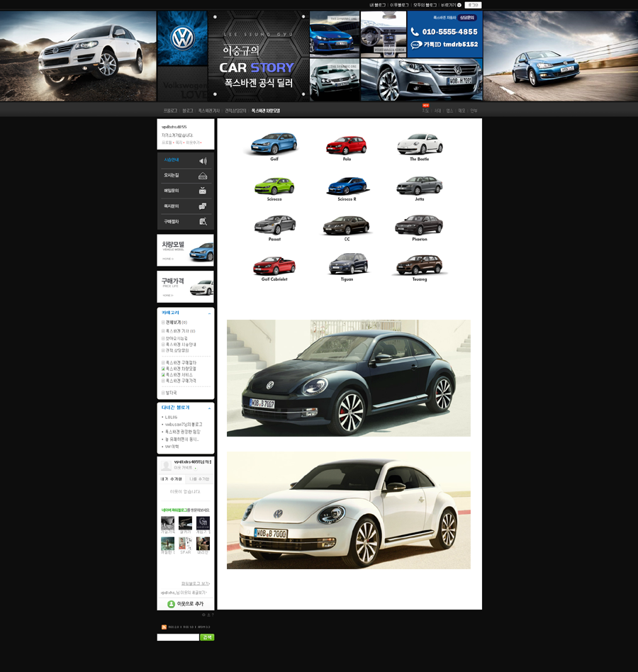Select the 폭스바겐 차량모델 menu item
This screenshot has height=672, width=638.
(x=266, y=111)
